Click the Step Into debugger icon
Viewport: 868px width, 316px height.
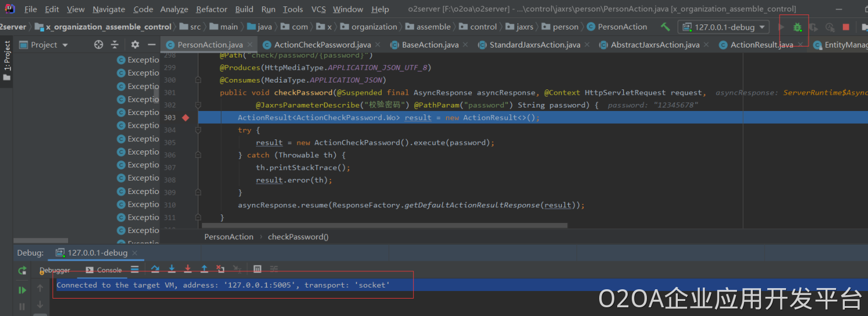pos(172,269)
